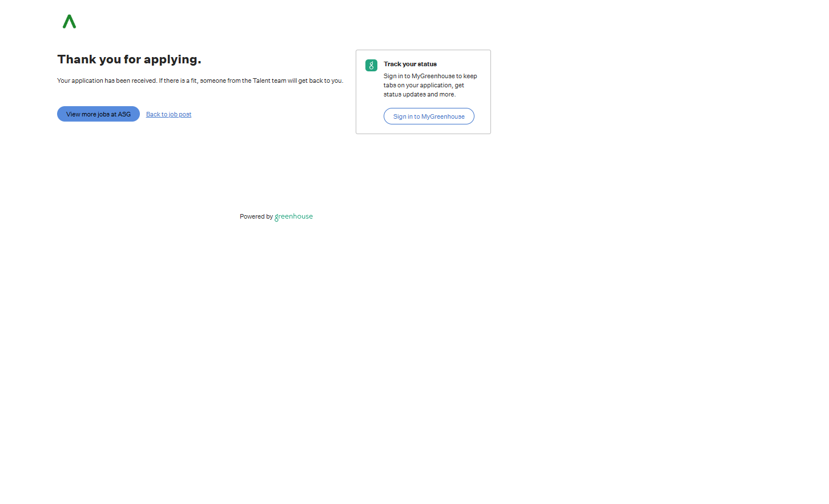Click the green ASG logo
Screen dimensions: 829x504
(69, 22)
